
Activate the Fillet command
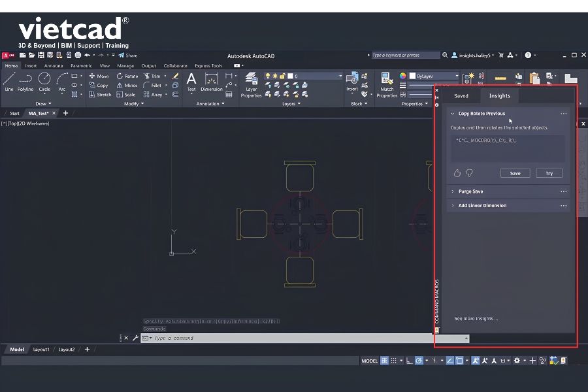coord(153,85)
